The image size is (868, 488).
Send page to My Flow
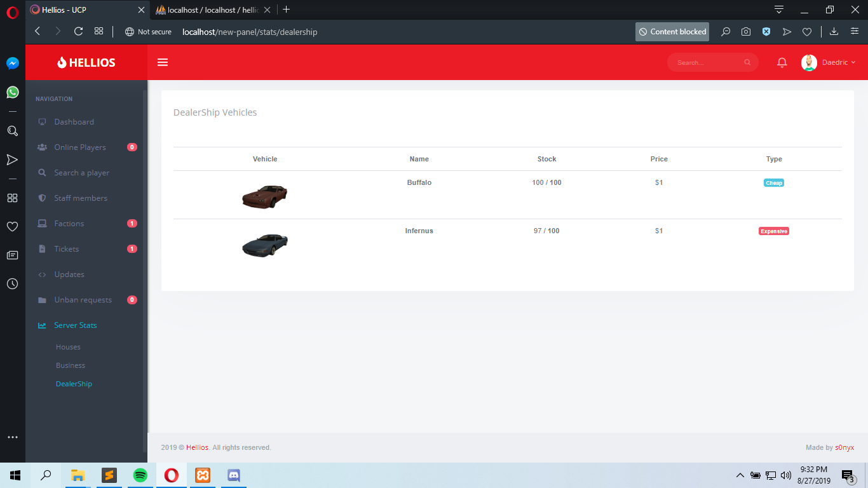point(787,32)
